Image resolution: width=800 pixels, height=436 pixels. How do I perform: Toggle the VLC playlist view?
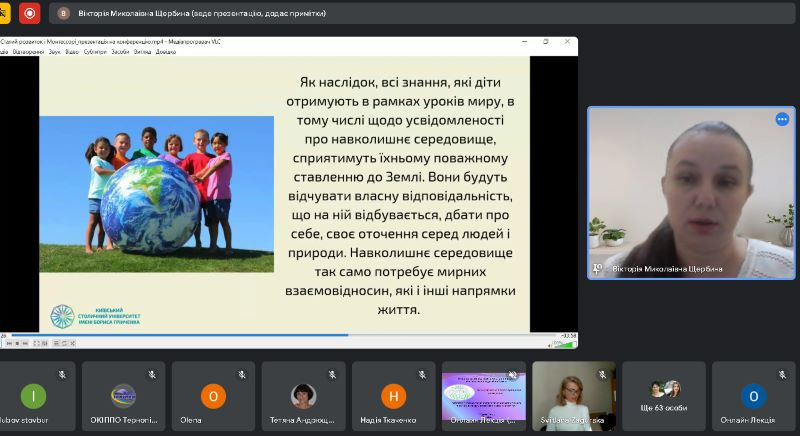[x=57, y=343]
